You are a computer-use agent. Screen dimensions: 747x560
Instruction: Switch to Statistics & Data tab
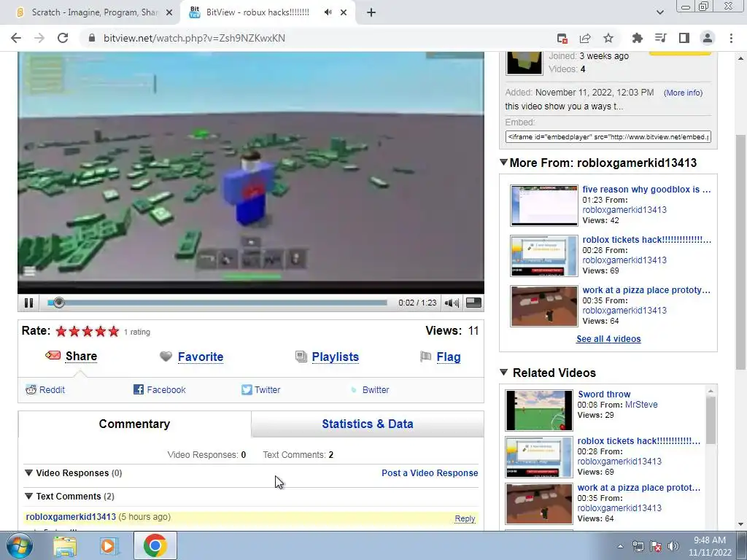click(x=368, y=424)
